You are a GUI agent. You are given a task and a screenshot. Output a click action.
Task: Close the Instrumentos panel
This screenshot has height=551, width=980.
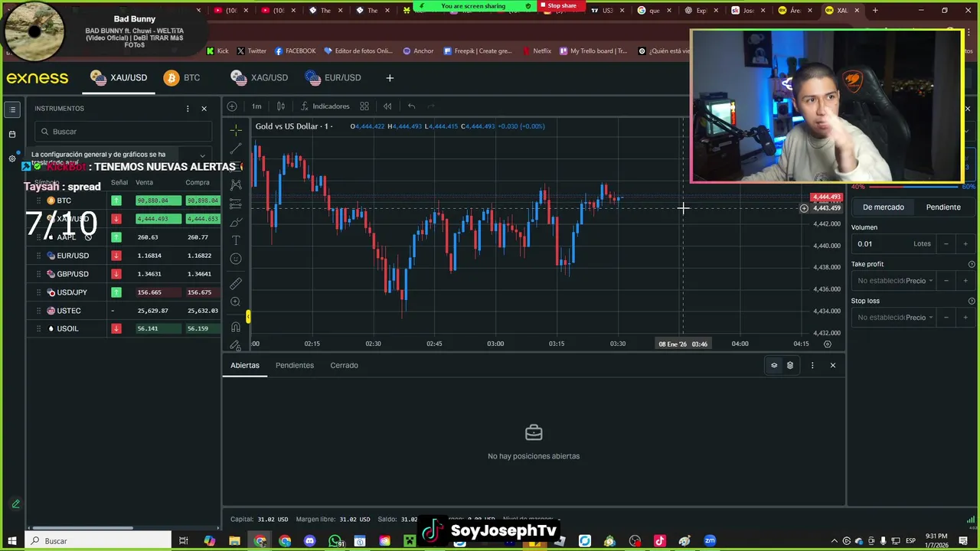(204, 109)
